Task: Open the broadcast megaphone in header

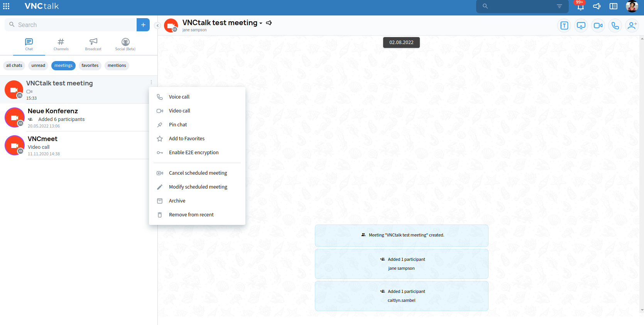Action: (x=597, y=6)
